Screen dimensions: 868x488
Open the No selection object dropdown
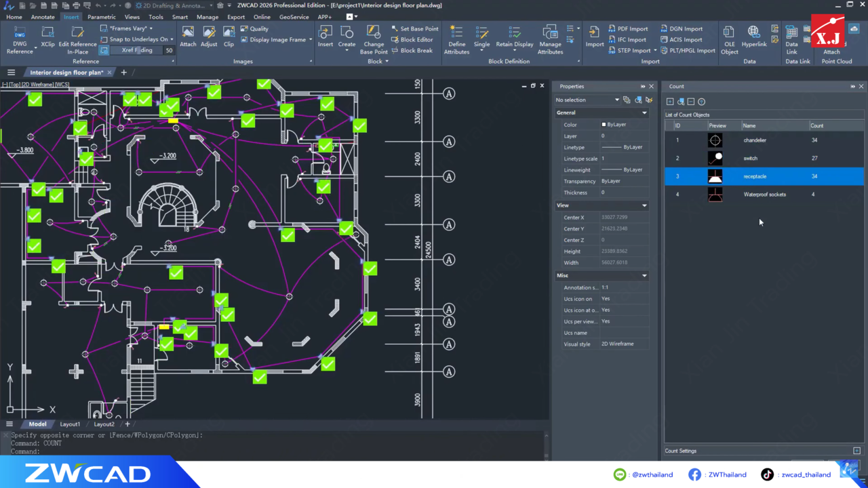point(587,100)
